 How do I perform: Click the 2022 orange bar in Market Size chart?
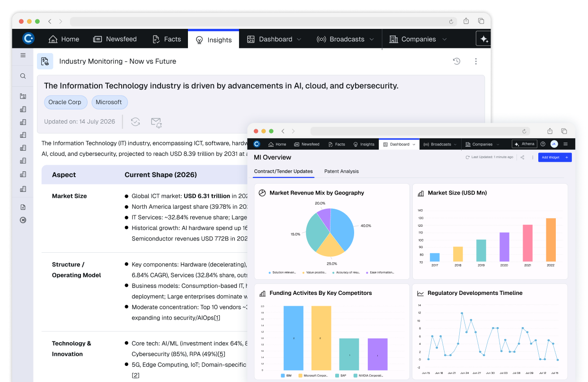551,240
